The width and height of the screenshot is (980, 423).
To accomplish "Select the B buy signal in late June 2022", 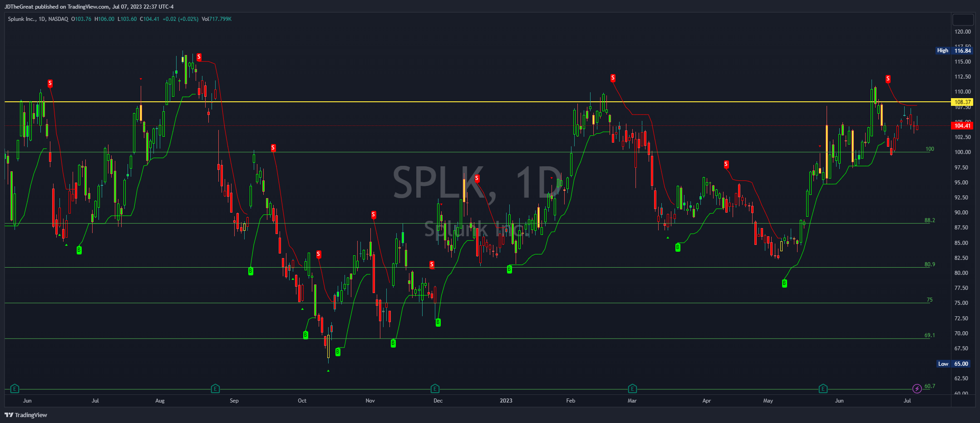I will point(79,250).
